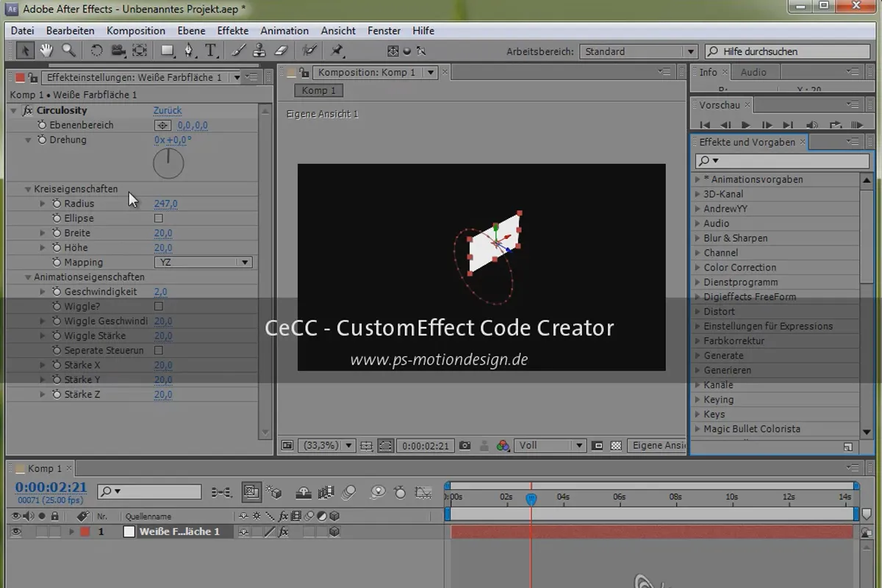The height and width of the screenshot is (588, 882).
Task: Select the Hand tool
Action: 46,50
